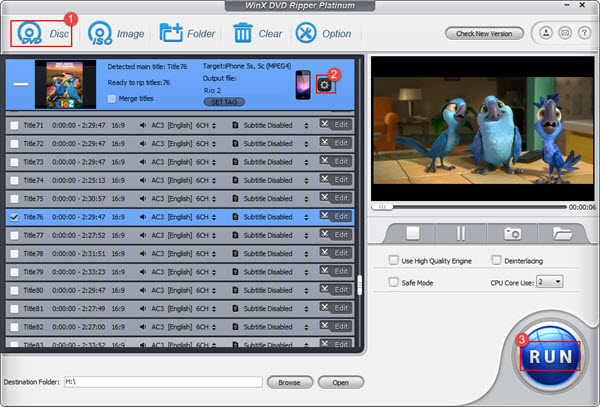Click the Destination Folder input field
The image size is (600, 407).
click(163, 382)
